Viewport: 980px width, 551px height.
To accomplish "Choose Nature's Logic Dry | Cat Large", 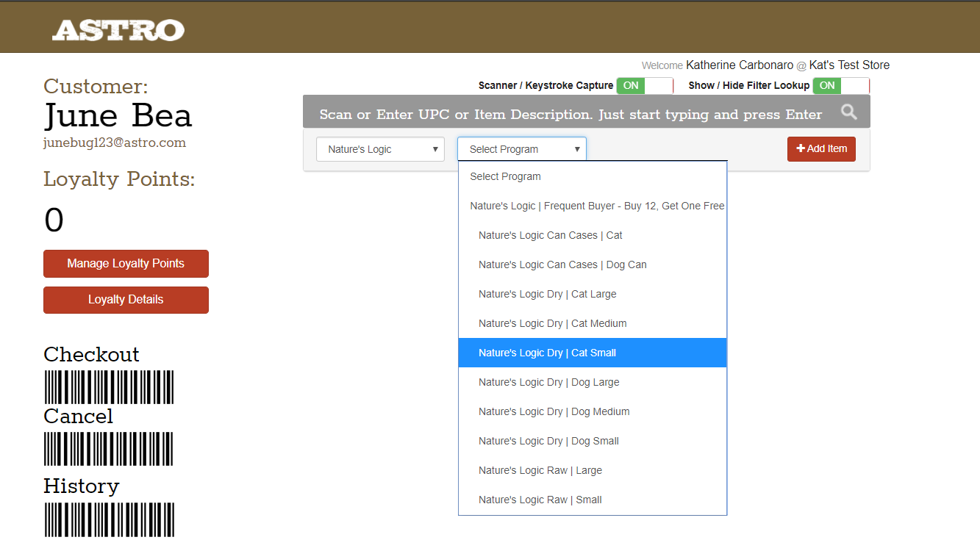I will click(x=593, y=294).
